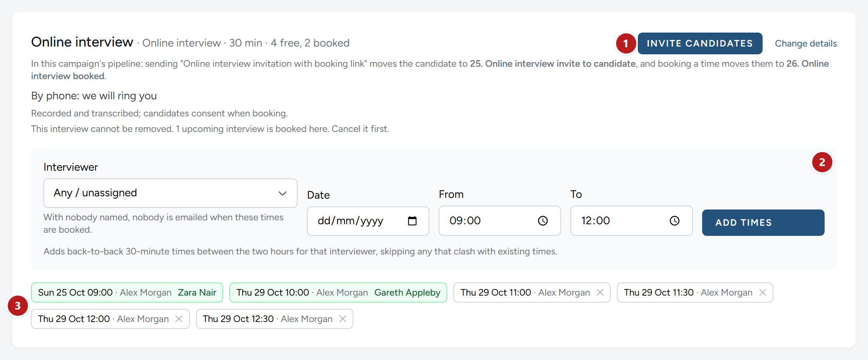Screen dimensions: 868x360
Task: Select the Sun 25 Oct 09:00 booked slot
Action: pyautogui.click(x=127, y=292)
